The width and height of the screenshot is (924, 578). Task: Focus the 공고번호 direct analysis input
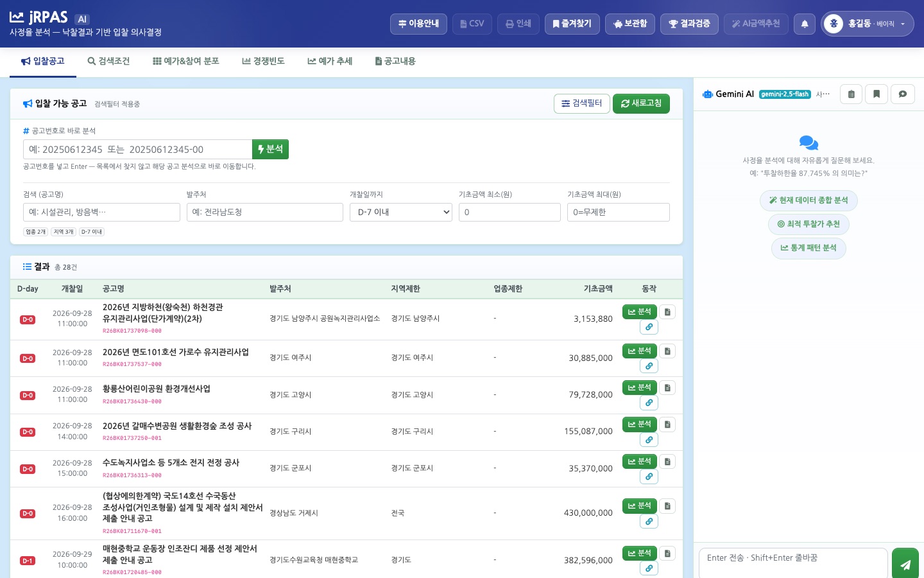pos(137,149)
